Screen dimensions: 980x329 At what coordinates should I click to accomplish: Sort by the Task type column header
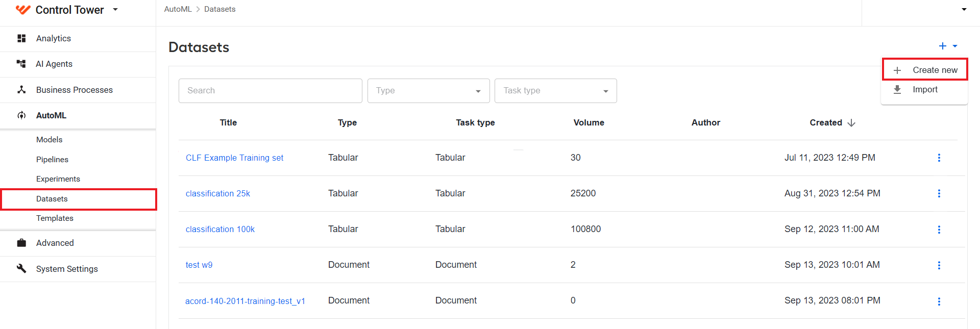[x=475, y=122]
